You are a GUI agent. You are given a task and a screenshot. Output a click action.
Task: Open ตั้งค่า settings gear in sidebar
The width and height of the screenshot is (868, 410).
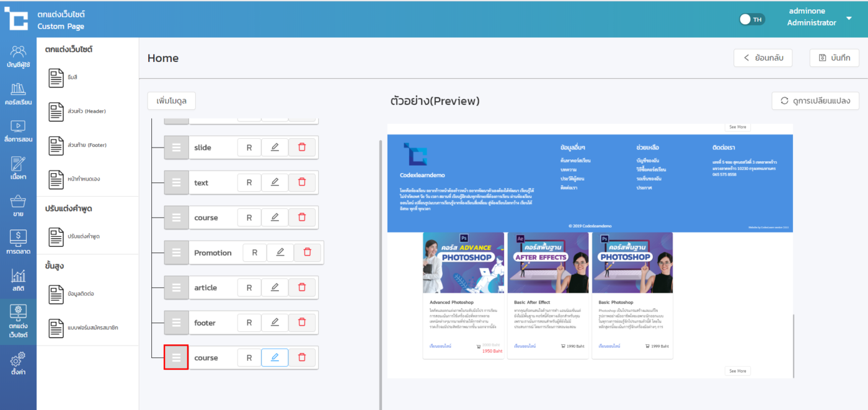(x=18, y=363)
